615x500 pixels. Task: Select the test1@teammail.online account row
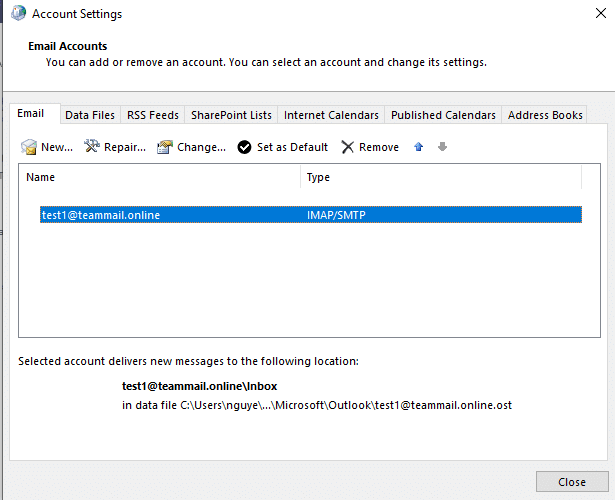(311, 215)
